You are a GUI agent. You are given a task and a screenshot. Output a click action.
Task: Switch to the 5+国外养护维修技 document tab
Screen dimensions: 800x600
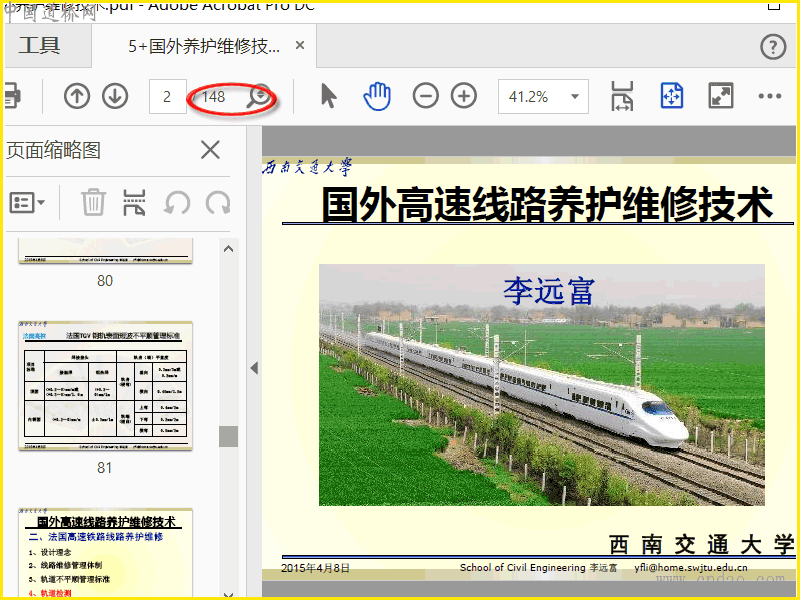(204, 46)
